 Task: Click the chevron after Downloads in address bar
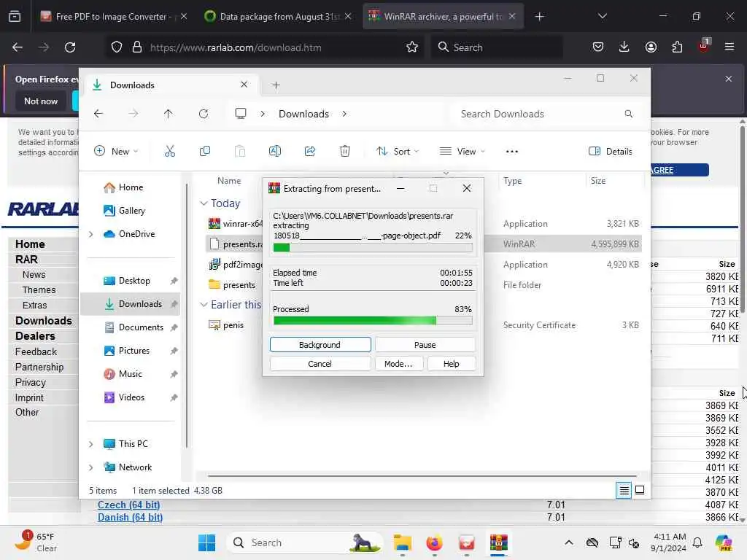344,114
